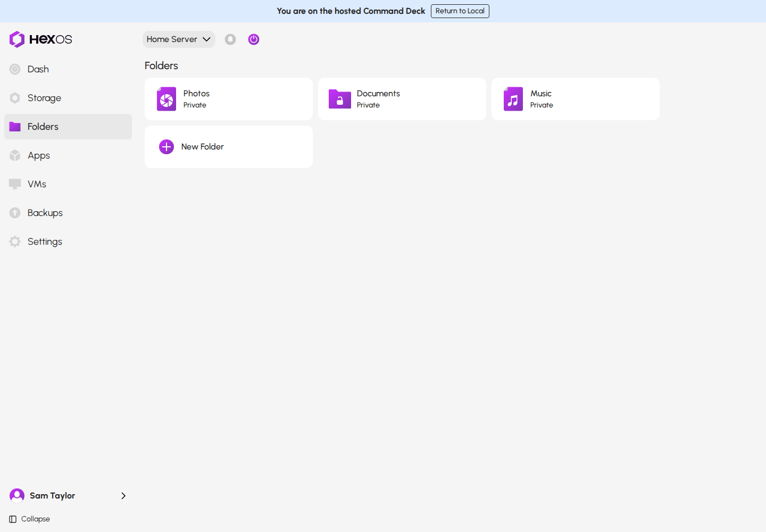Image resolution: width=766 pixels, height=532 pixels.
Task: Click the HexOS logo
Action: [40, 39]
